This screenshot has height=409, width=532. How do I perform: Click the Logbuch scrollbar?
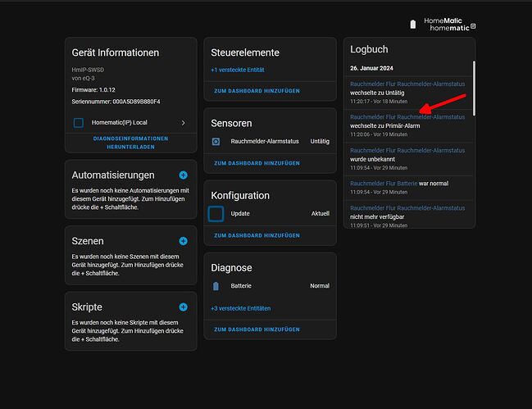pyautogui.click(x=474, y=89)
